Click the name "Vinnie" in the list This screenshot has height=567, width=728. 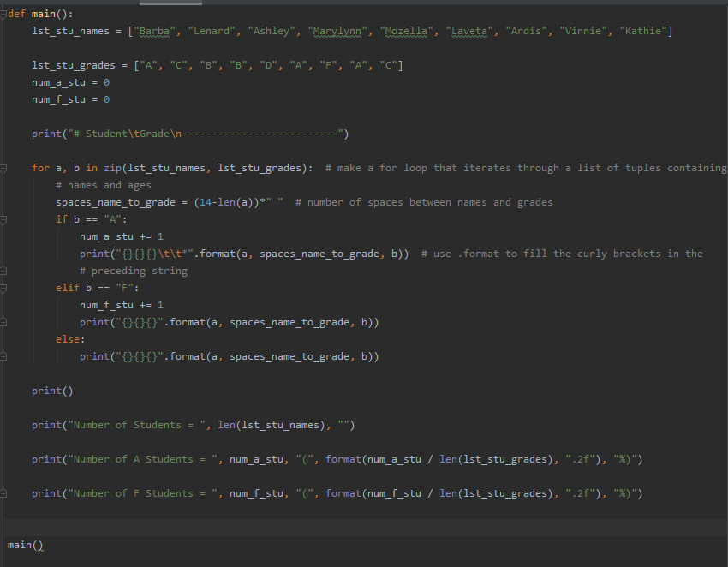582,31
